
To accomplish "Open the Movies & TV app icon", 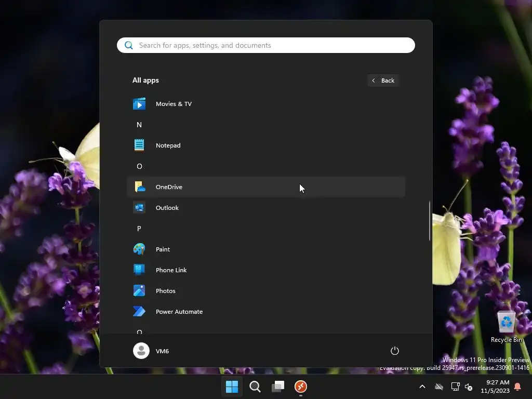I will (x=139, y=104).
